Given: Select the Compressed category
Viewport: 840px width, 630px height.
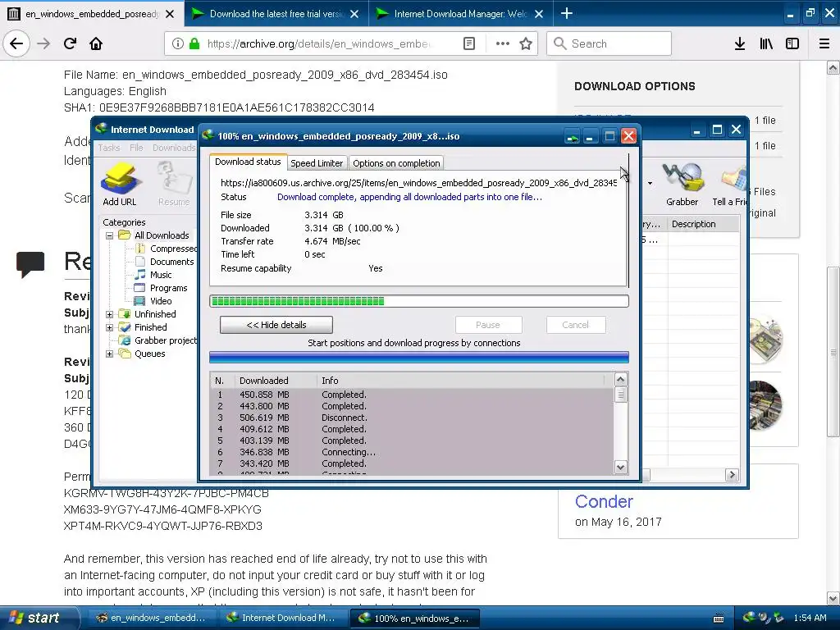Looking at the screenshot, I should pyautogui.click(x=173, y=249).
